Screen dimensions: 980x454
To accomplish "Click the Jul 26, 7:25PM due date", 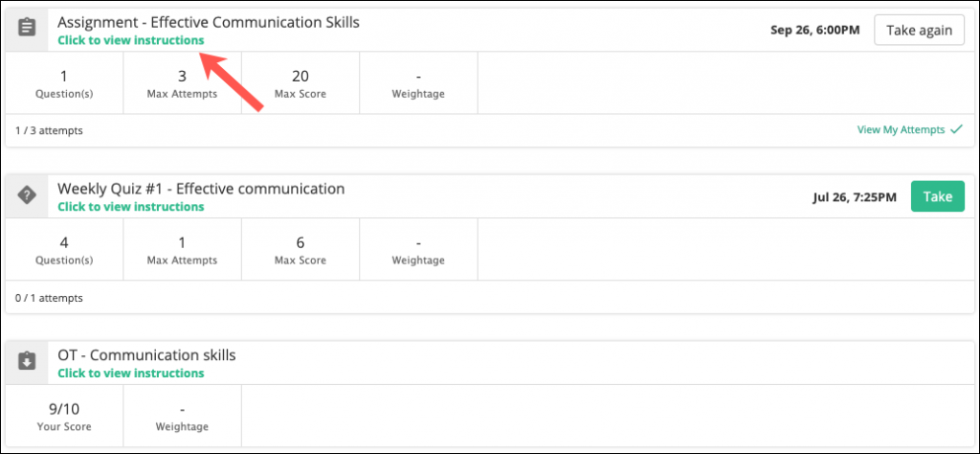I will coord(855,197).
